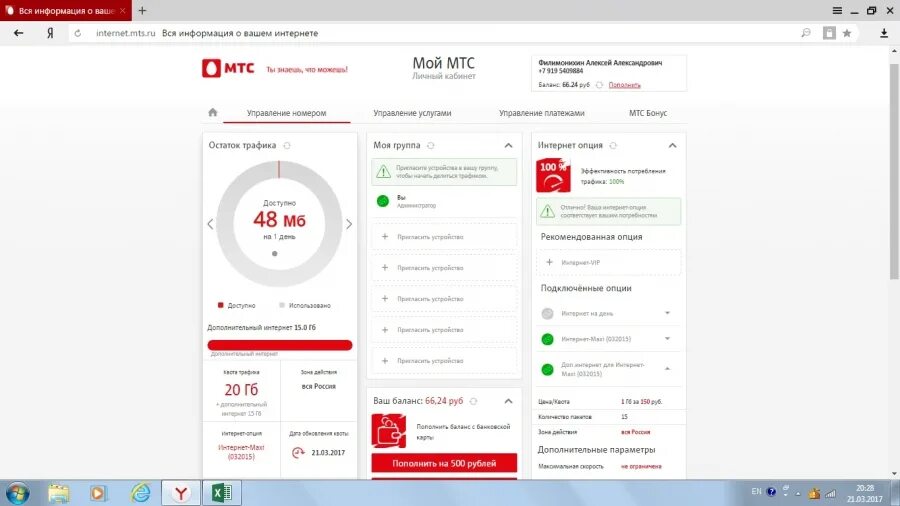Refresh the Ваш баланс panel
Screen dimensions: 900x506
[x=474, y=402]
